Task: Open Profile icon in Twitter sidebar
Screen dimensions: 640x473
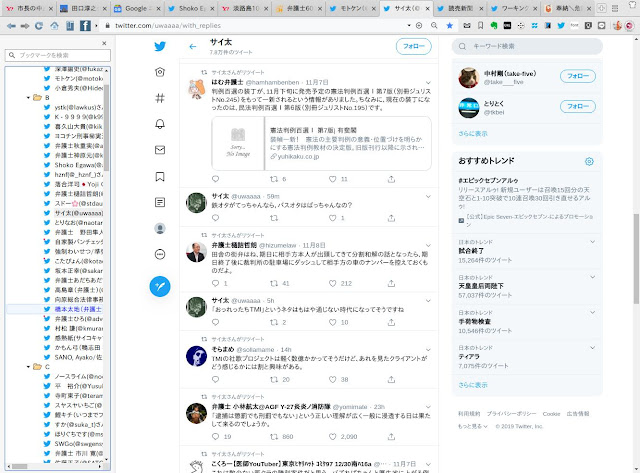Action: pyautogui.click(x=160, y=228)
